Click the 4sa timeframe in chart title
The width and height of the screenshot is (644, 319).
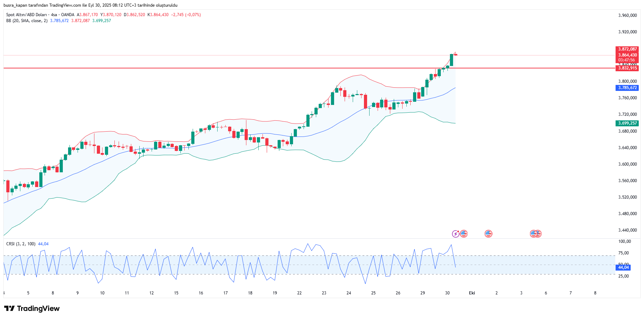(54, 15)
